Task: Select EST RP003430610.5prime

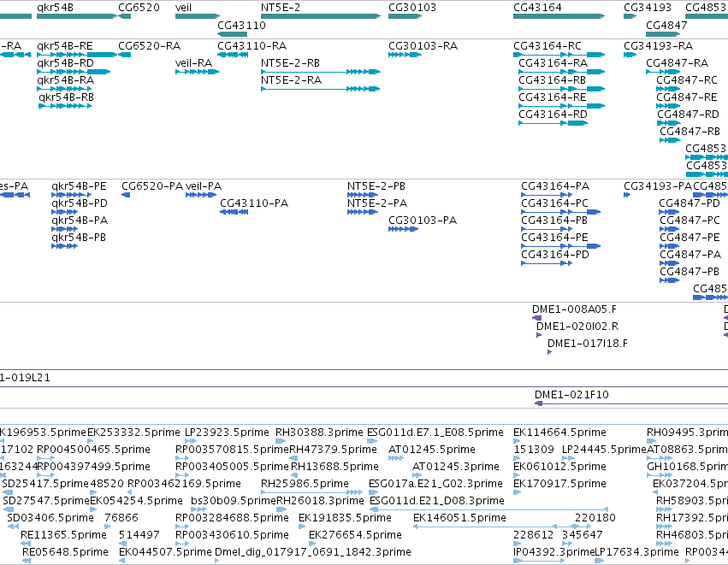Action: click(182, 544)
